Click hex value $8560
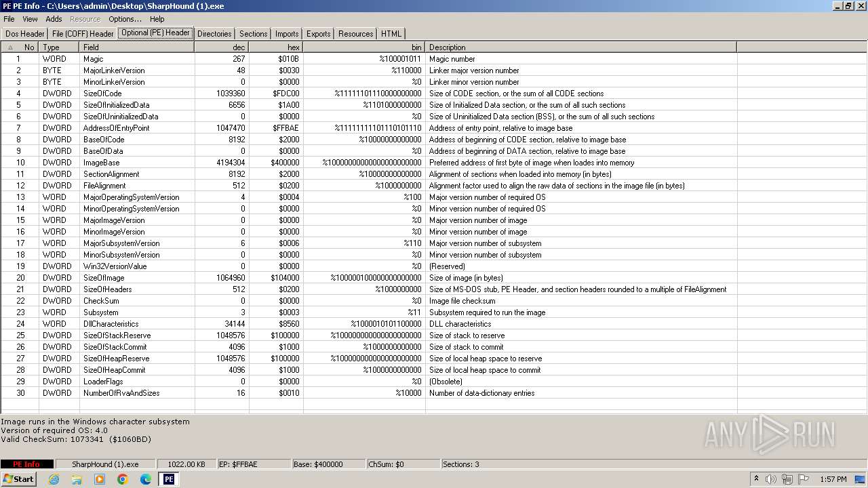Screen dimensions: 868x488 (x=289, y=324)
